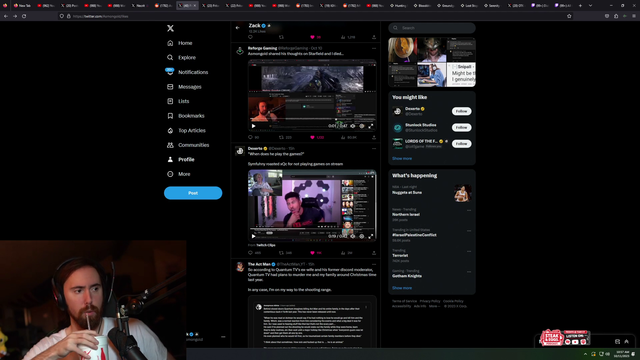The height and width of the screenshot is (360, 640).
Task: Reload the page in browser toolbar
Action: (x=24, y=16)
